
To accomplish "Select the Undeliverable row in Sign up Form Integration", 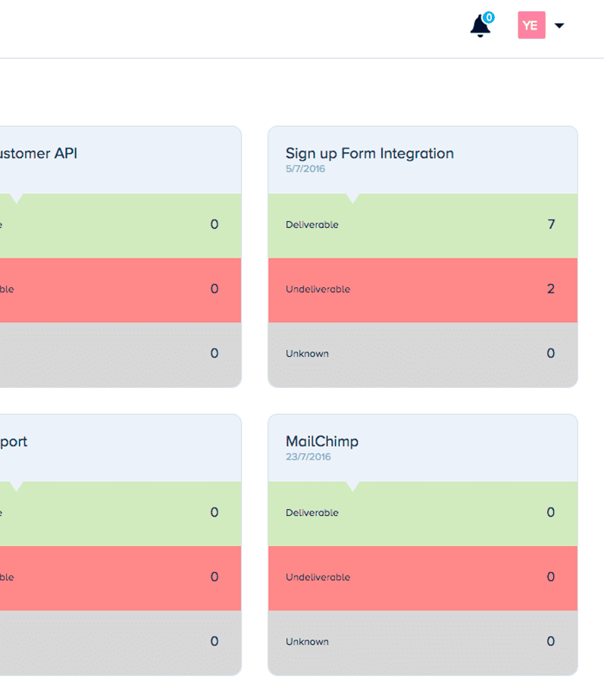I will point(423,290).
